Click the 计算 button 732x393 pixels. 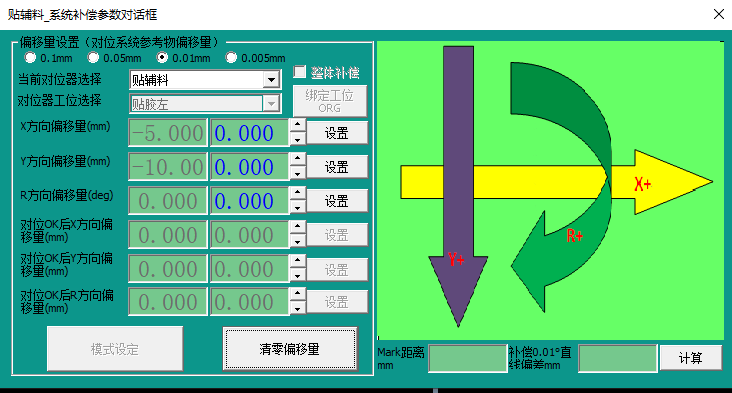690,358
